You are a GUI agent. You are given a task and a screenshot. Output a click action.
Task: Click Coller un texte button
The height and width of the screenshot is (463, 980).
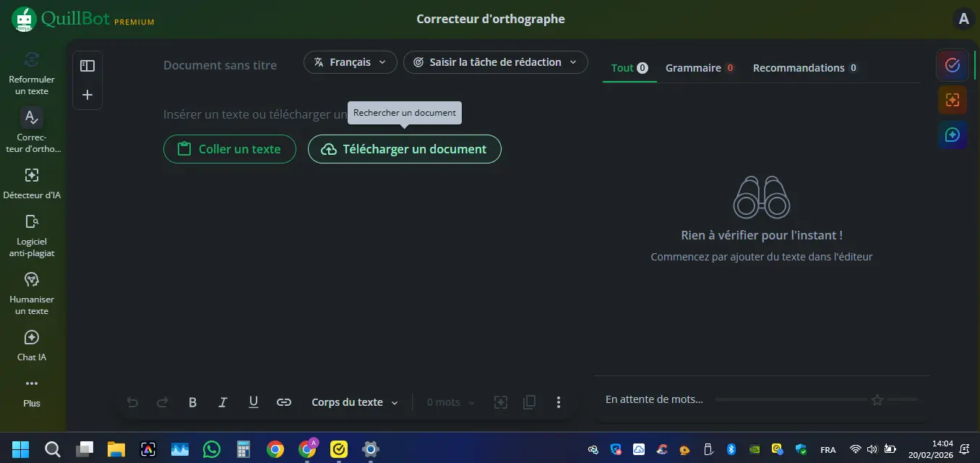[x=230, y=149]
